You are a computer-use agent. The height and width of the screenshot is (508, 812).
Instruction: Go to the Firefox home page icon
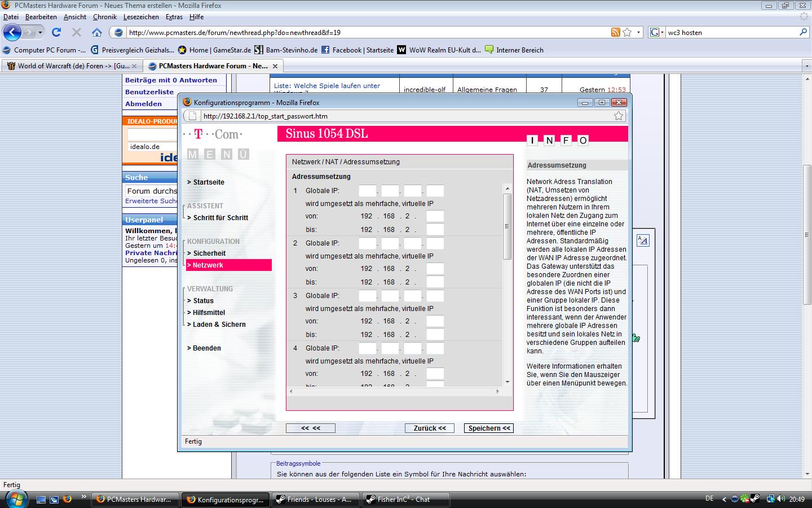point(97,32)
